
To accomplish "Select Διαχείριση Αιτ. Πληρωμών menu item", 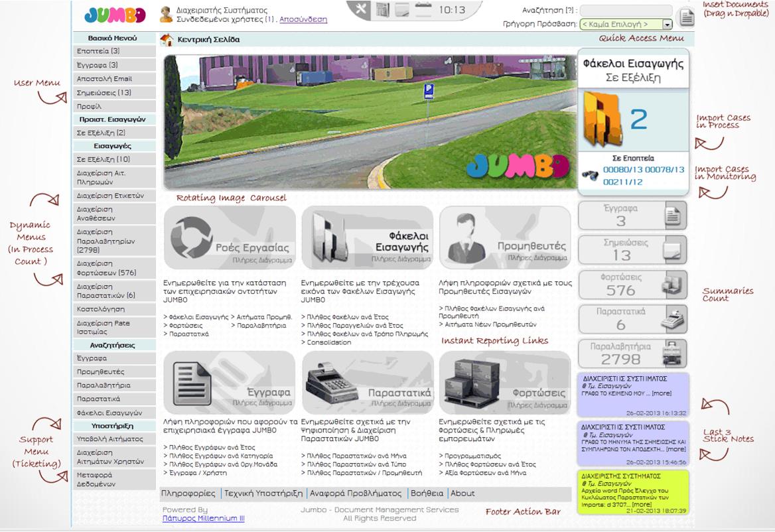I will [x=114, y=177].
